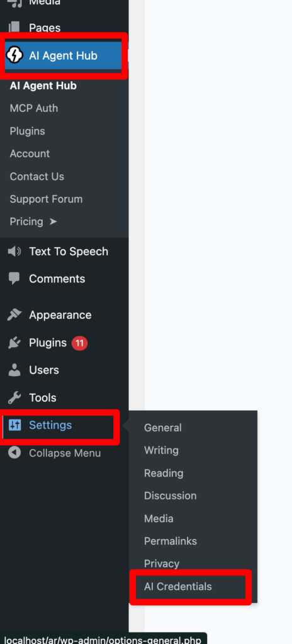Click the Users person icon
The image size is (292, 644).
(14, 370)
